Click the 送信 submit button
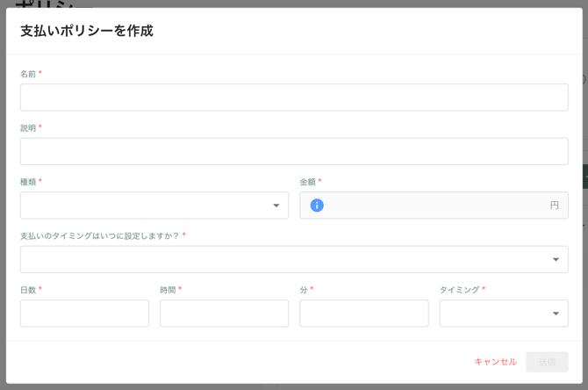Viewport: 588px width, 390px height. (x=547, y=362)
